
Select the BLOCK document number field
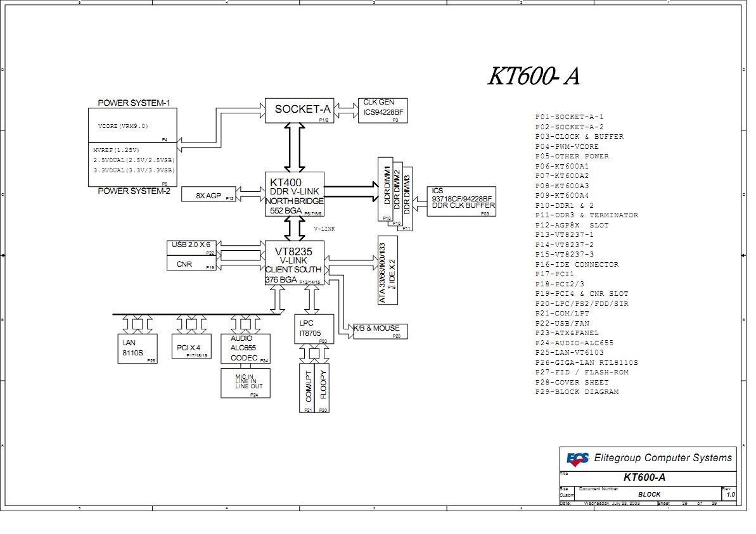coord(649,495)
